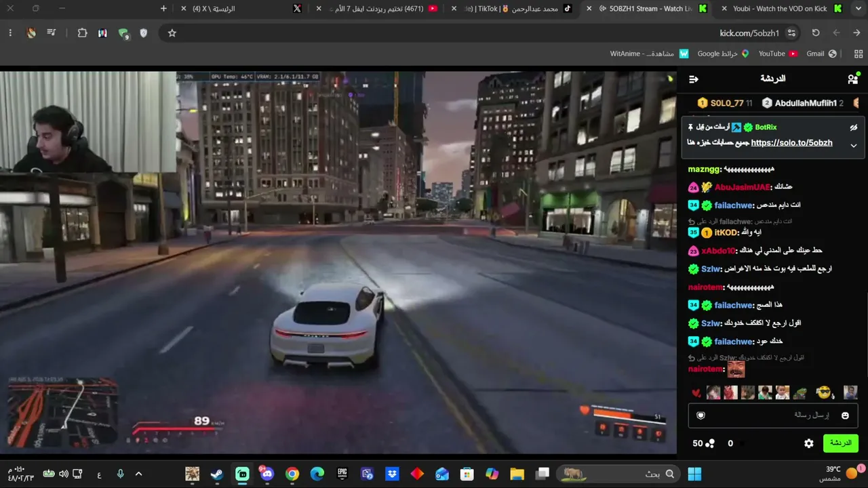Click the green chat send button
Screen dimensions: 868x488
coord(840,443)
